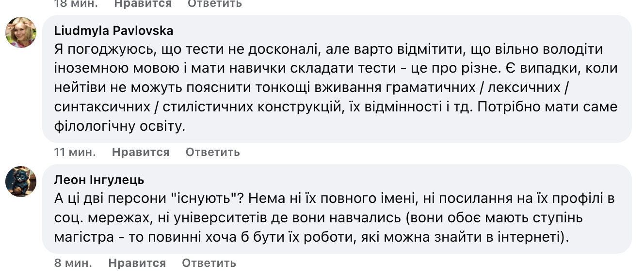Click the Леон Інгулець author name
This screenshot has height=278, width=644.
99,180
